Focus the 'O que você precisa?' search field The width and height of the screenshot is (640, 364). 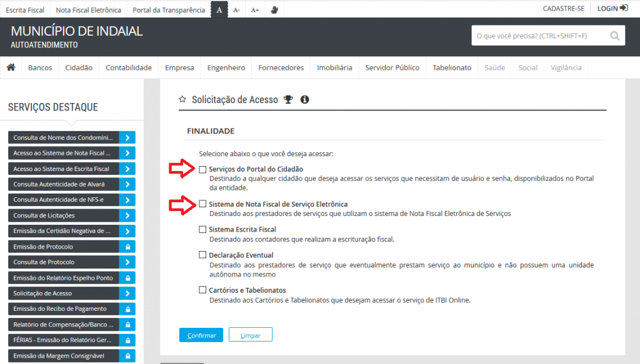click(537, 36)
